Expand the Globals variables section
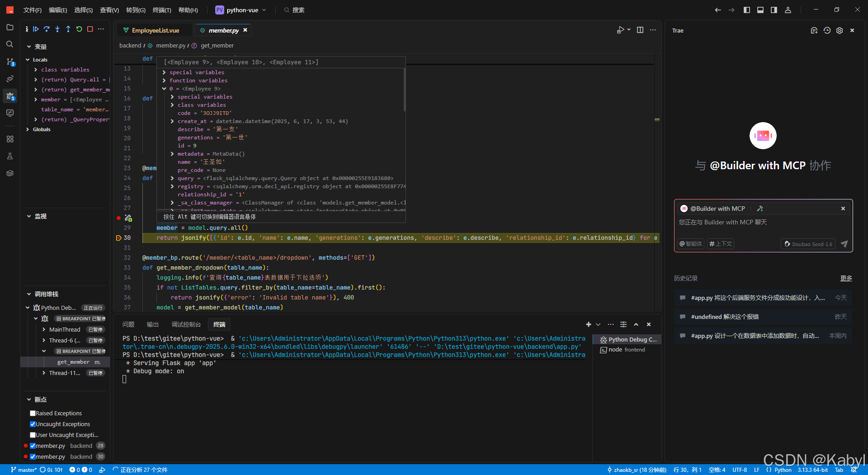Image resolution: width=868 pixels, height=475 pixels. click(x=27, y=129)
